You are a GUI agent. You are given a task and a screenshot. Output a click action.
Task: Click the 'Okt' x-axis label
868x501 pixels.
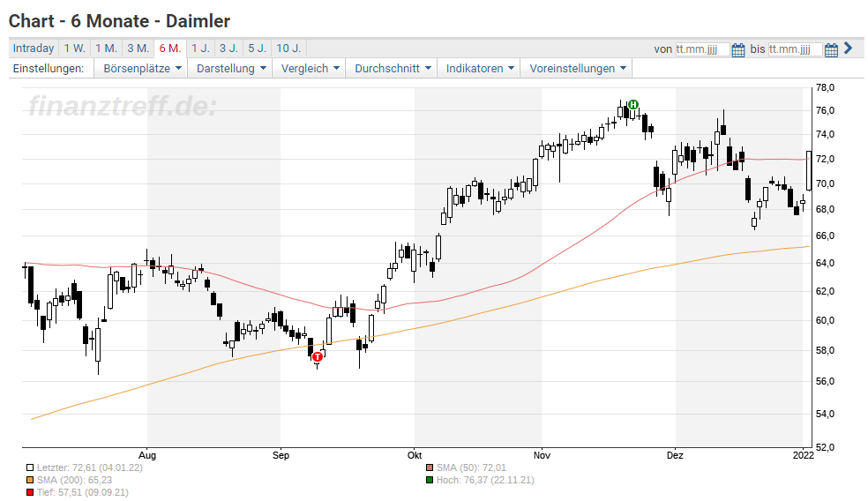[x=415, y=455]
